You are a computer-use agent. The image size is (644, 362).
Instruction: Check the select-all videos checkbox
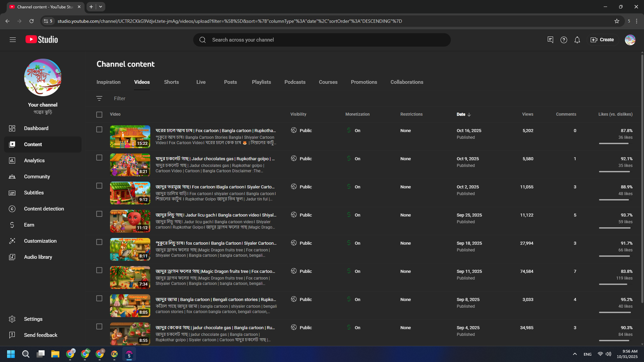tap(99, 115)
